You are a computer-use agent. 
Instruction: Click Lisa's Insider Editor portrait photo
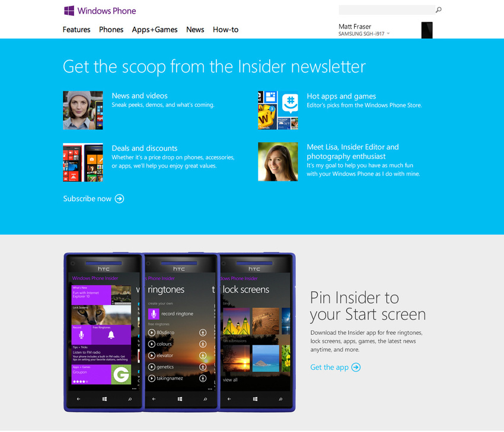point(277,162)
